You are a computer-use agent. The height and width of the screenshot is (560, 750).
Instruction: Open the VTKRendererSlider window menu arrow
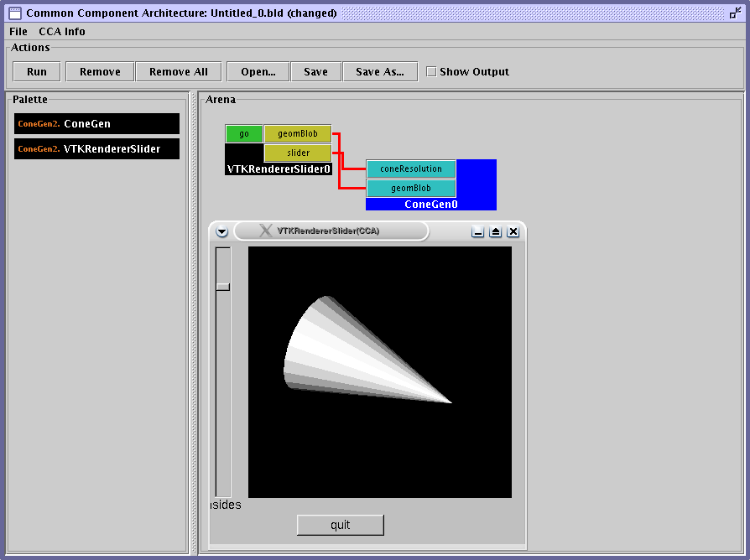coord(221,231)
